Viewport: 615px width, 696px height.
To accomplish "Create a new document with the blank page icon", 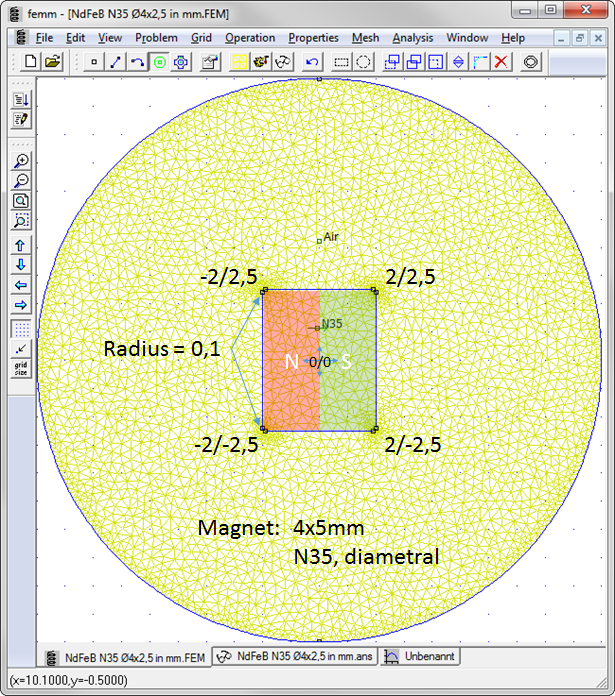I will point(31,62).
